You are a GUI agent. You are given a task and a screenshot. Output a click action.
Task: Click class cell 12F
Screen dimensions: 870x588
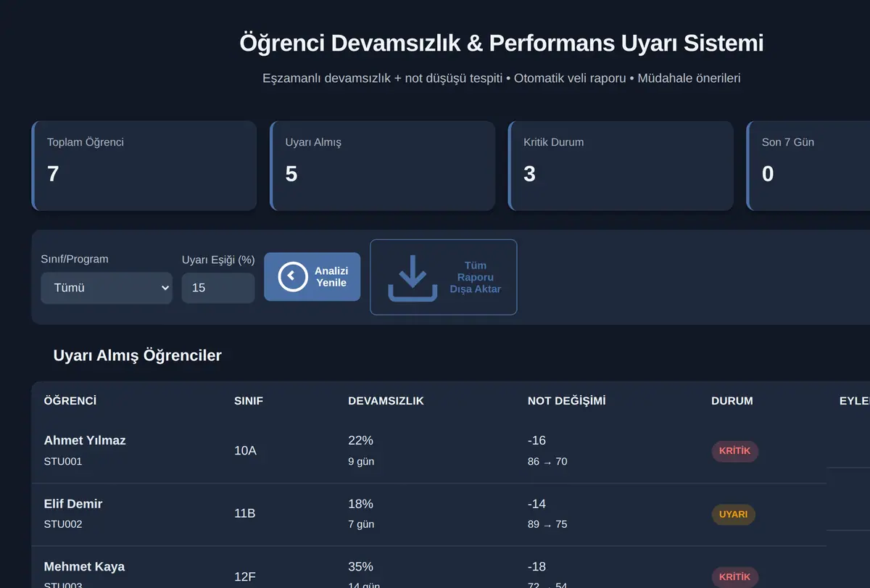(x=245, y=577)
